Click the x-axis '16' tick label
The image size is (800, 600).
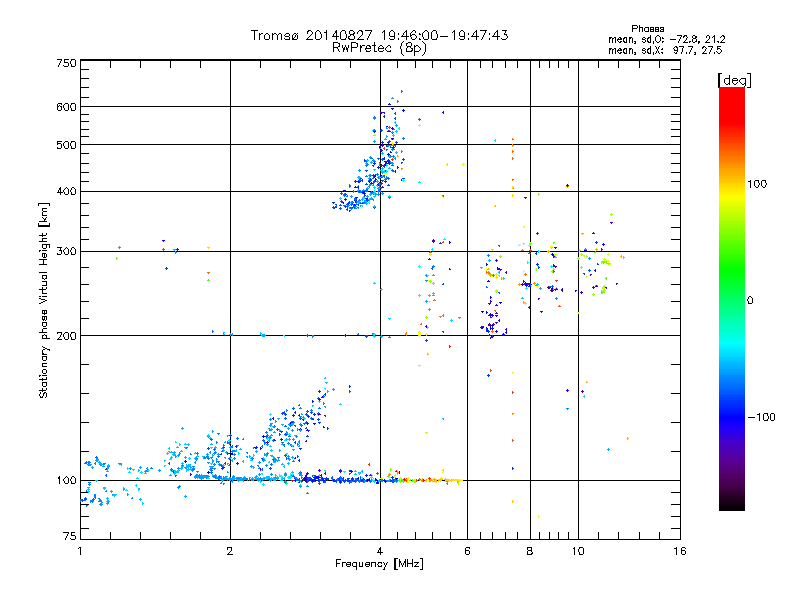coord(680,551)
